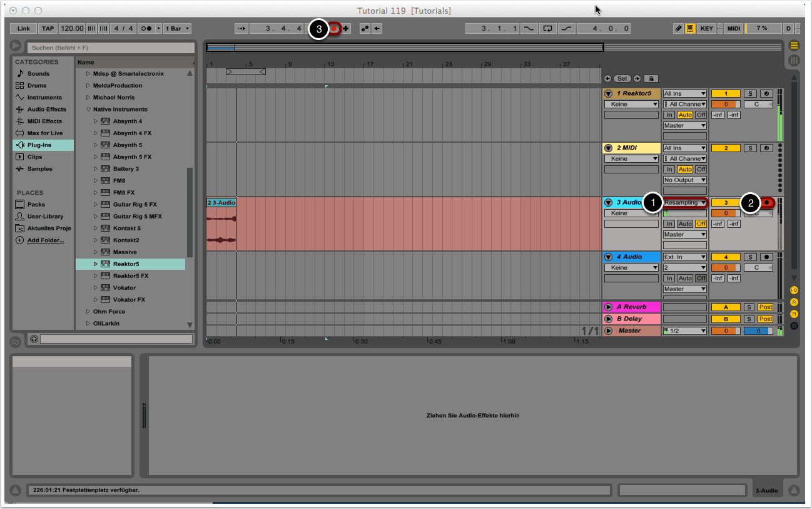Expand the Reaktor5 plug-in entry in the browser

(96, 264)
